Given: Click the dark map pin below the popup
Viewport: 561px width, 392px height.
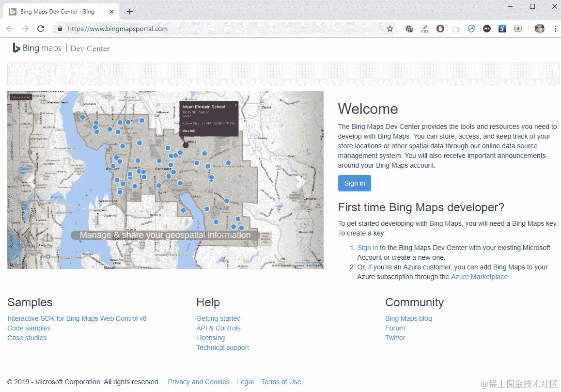Looking at the screenshot, I should (186, 145).
